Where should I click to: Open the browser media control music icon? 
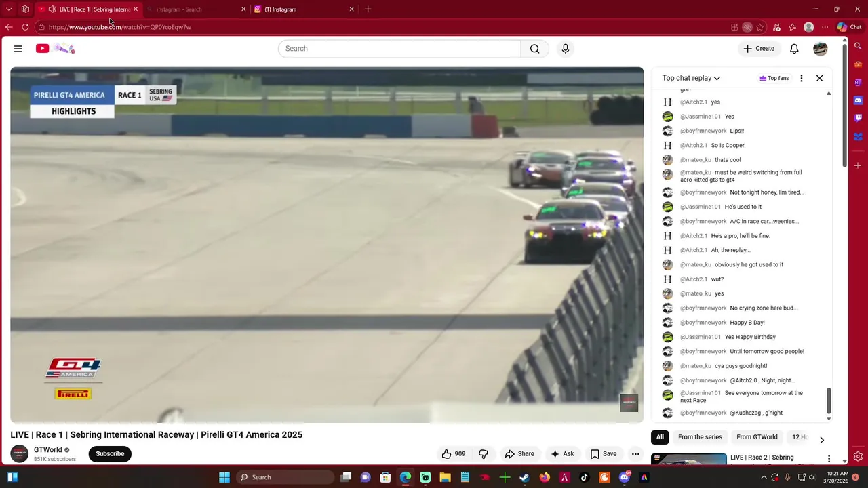tap(776, 27)
